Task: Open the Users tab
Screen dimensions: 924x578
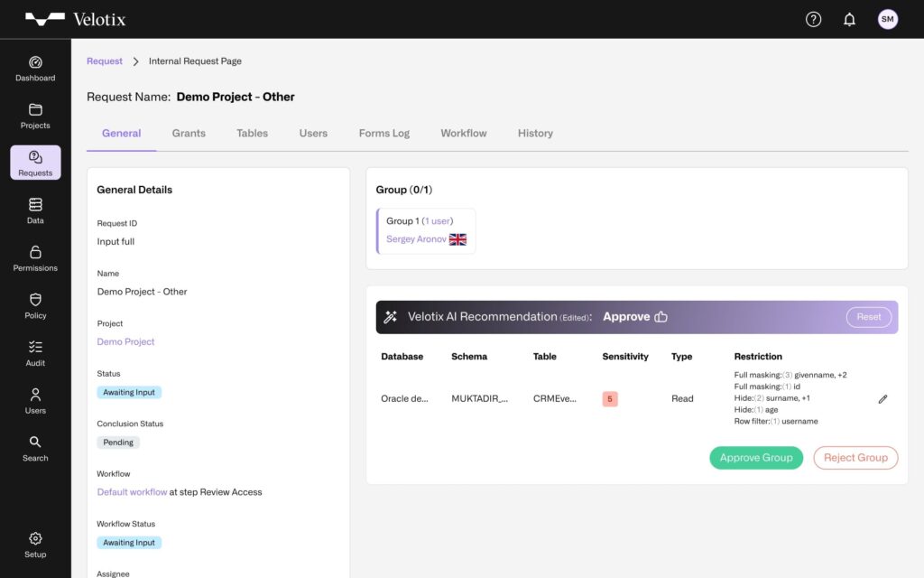Action: 313,134
